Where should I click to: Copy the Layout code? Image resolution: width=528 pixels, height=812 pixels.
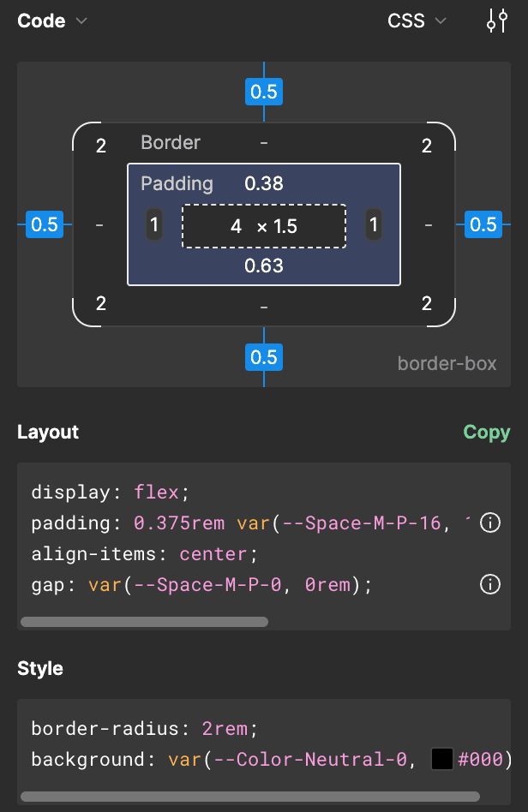click(486, 433)
